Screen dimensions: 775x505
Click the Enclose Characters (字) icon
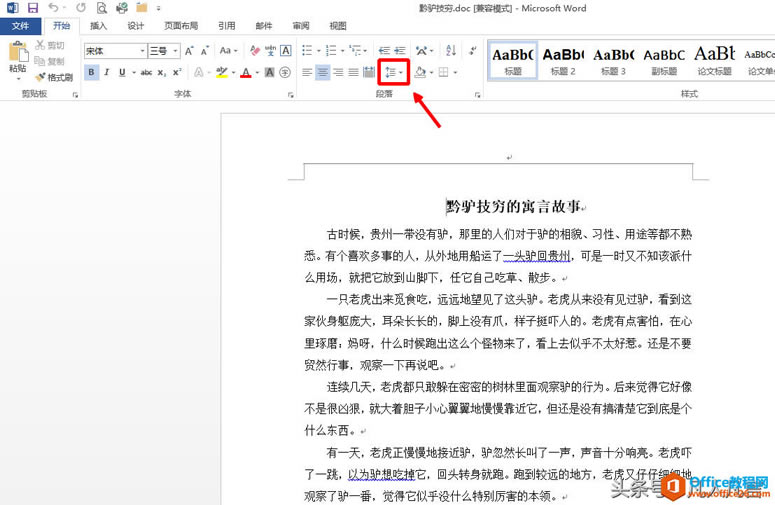pos(285,72)
